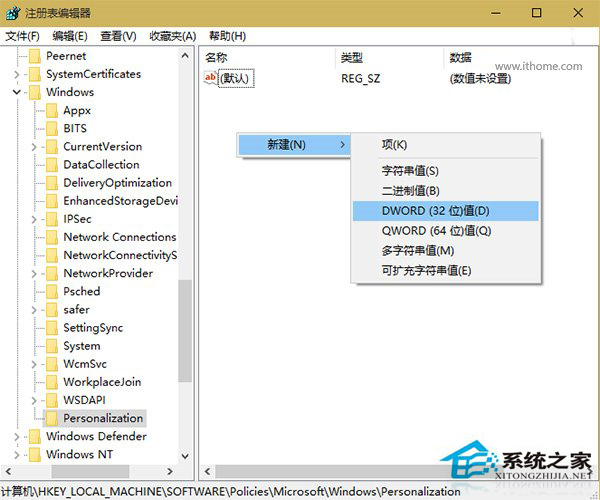Expand the Windows Defender key
Image resolution: width=600 pixels, height=500 pixels.
click(16, 436)
